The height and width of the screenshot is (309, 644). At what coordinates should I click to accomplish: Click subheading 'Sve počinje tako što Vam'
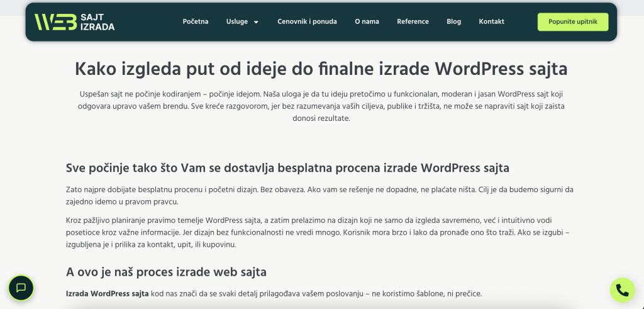tap(287, 168)
